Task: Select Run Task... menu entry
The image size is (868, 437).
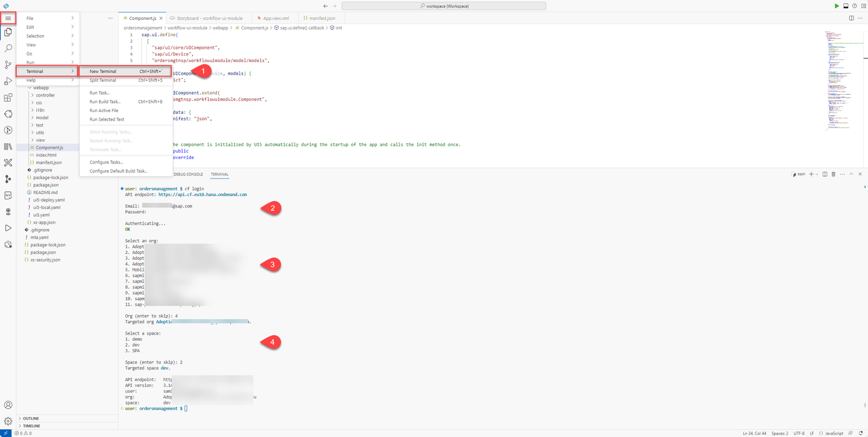Action: [x=125, y=93]
